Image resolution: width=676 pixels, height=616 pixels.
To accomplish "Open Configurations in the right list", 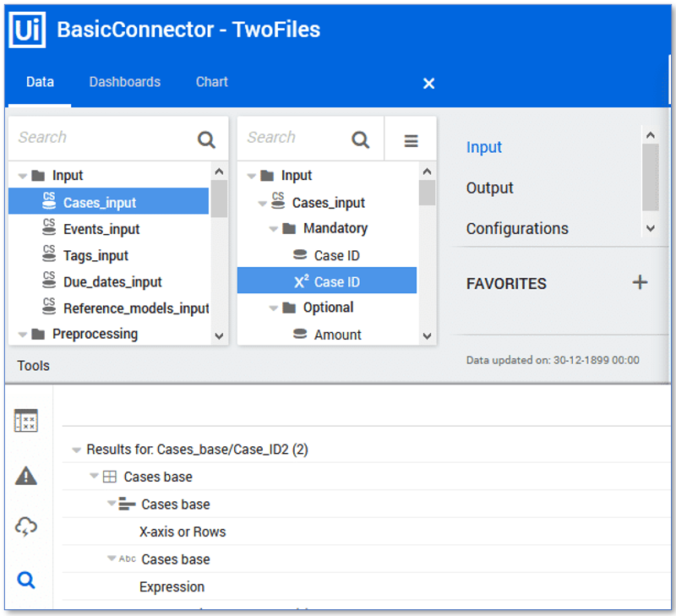I will pos(517,228).
